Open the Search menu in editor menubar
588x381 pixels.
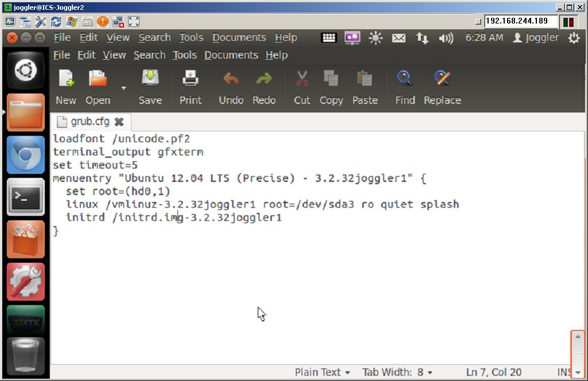149,55
